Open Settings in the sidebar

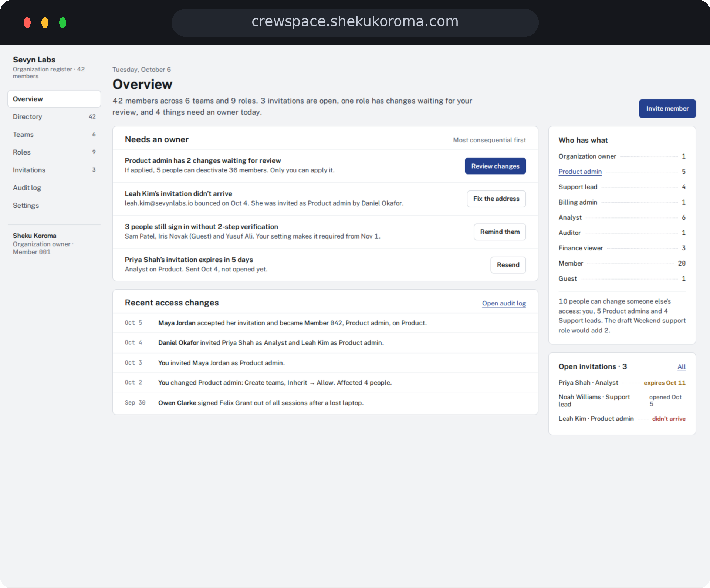[x=54, y=205]
